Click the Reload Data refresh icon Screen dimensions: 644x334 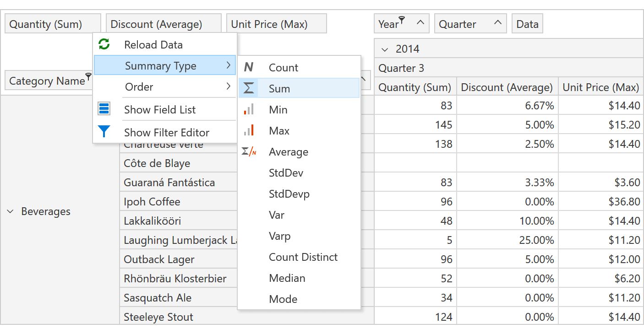104,44
